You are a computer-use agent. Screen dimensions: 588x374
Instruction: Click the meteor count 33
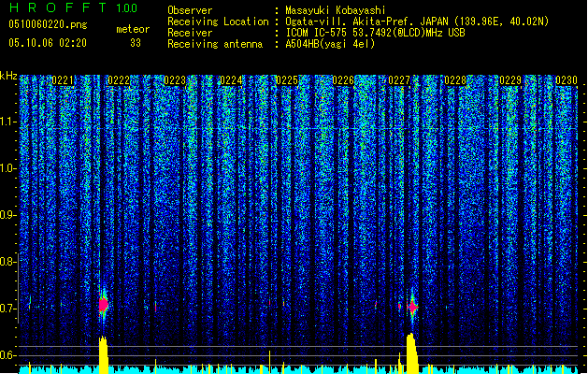(x=136, y=43)
